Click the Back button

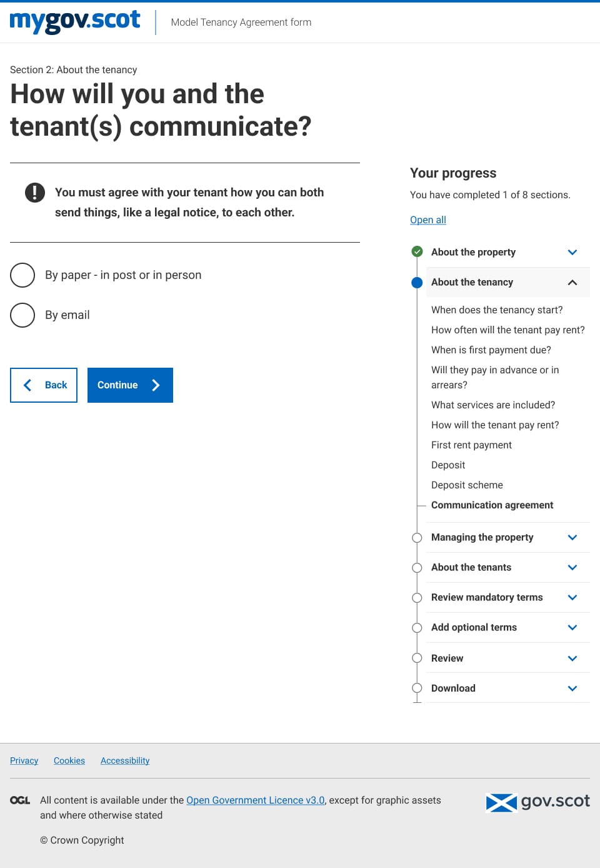point(44,385)
